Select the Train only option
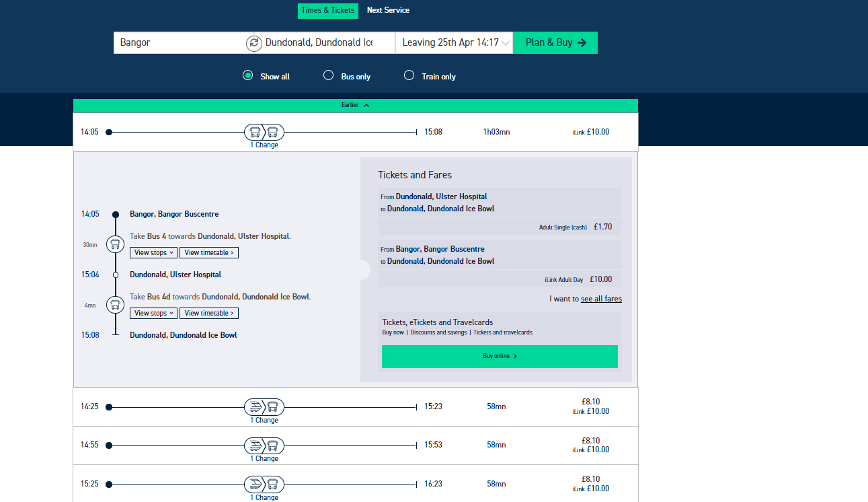 409,75
